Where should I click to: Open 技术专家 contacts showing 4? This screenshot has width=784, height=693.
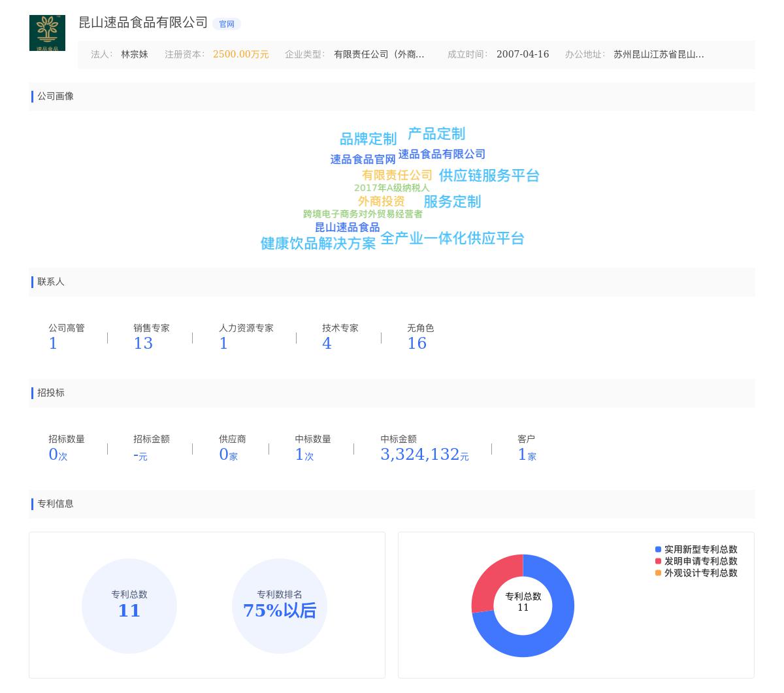[x=327, y=343]
